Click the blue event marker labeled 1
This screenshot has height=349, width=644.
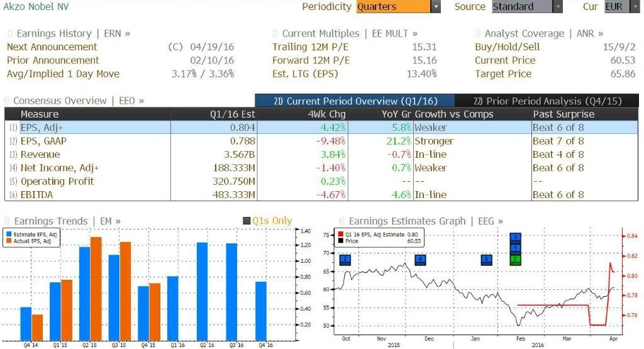tap(516, 248)
